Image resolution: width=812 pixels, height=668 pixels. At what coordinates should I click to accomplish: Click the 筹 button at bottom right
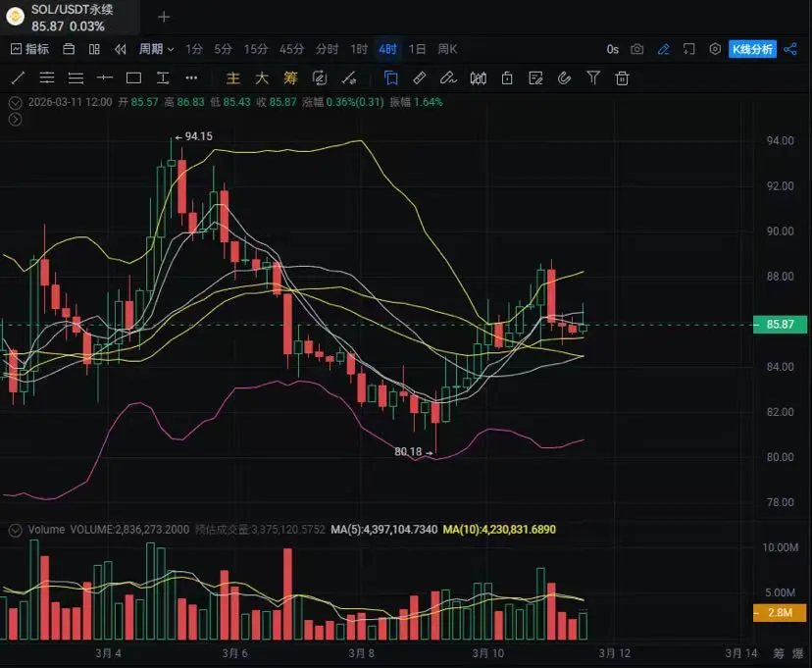point(779,653)
